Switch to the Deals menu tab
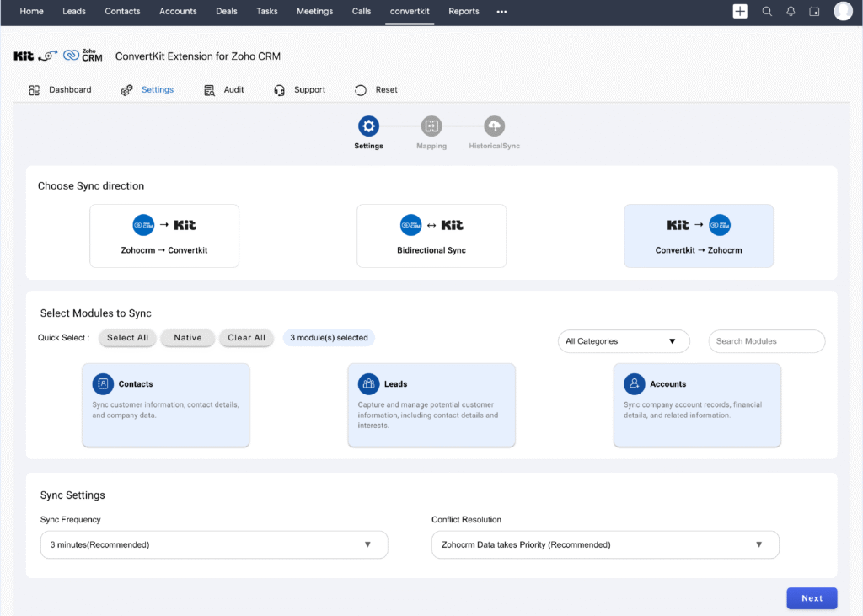Viewport: 863px width, 616px height. [x=226, y=12]
